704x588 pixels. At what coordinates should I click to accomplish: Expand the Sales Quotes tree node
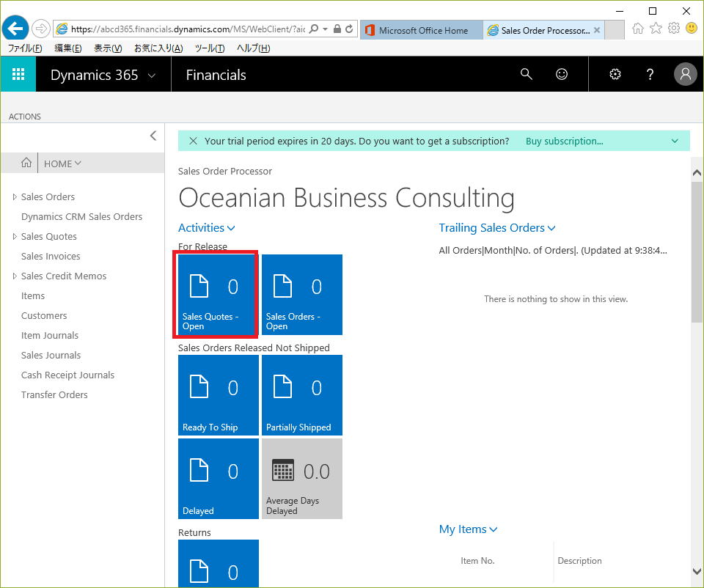click(15, 236)
